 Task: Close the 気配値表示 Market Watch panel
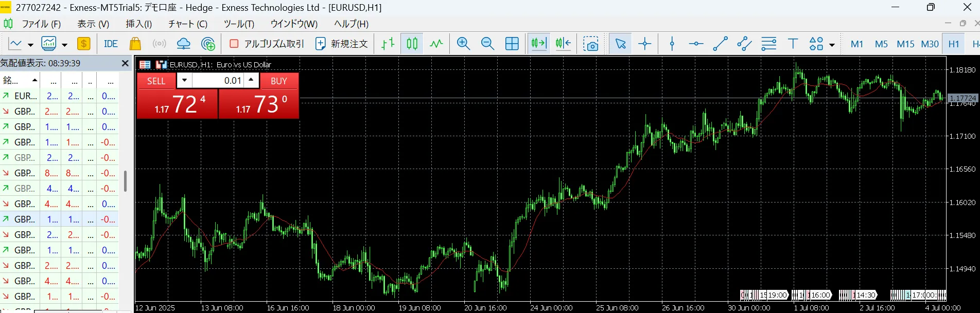tap(125, 63)
